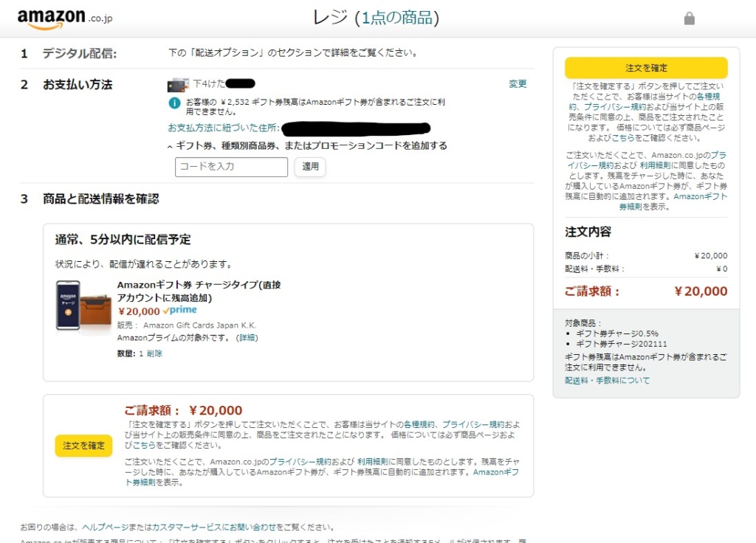Click the 適用 apply button
The image size is (756, 543).
310,167
